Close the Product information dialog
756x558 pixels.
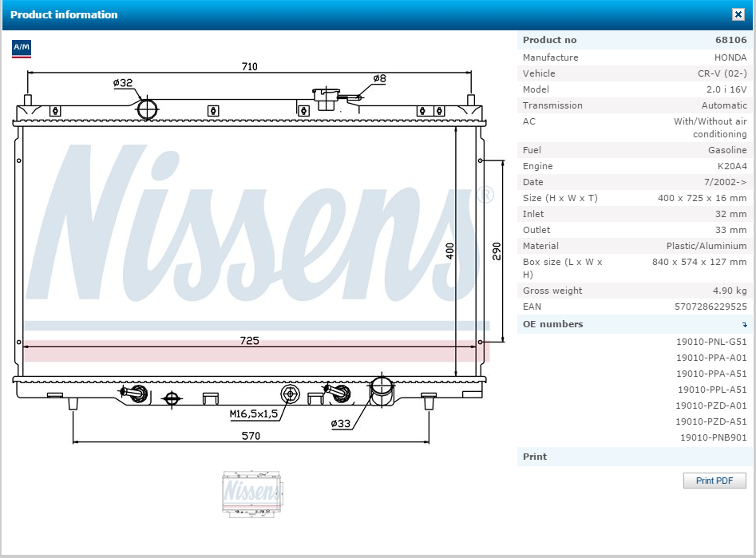point(738,14)
